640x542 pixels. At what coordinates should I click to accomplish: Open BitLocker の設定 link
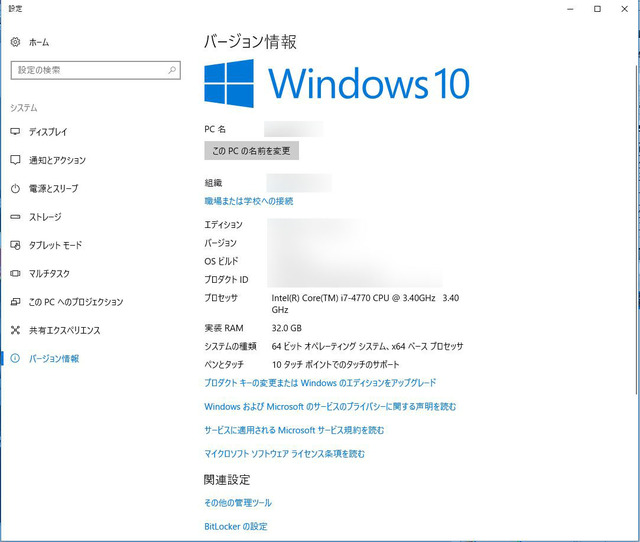click(x=236, y=526)
